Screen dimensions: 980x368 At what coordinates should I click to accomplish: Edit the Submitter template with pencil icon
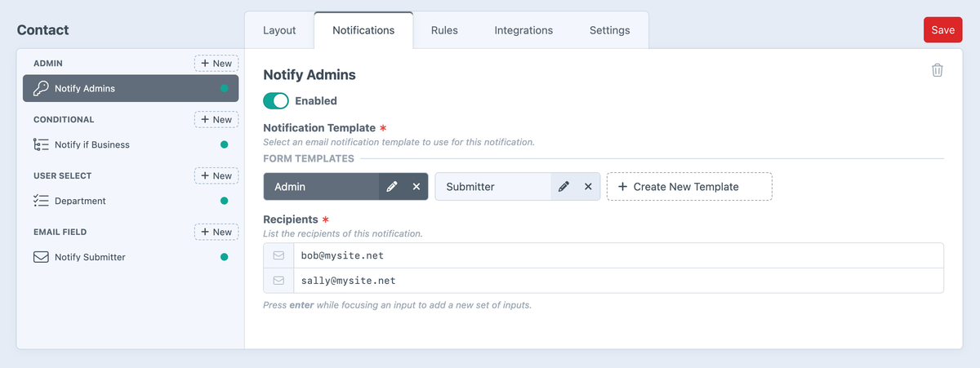click(x=563, y=187)
